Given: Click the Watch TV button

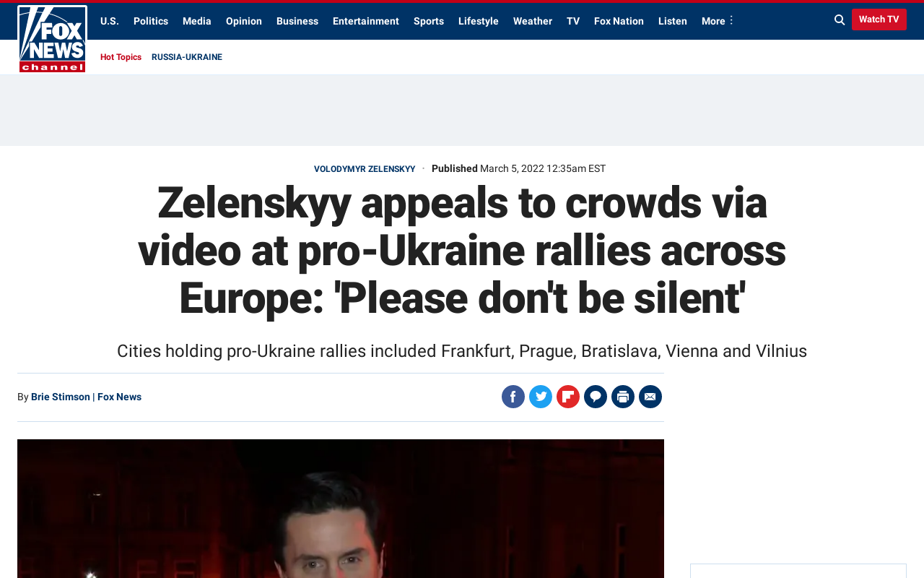Looking at the screenshot, I should 879,20.
